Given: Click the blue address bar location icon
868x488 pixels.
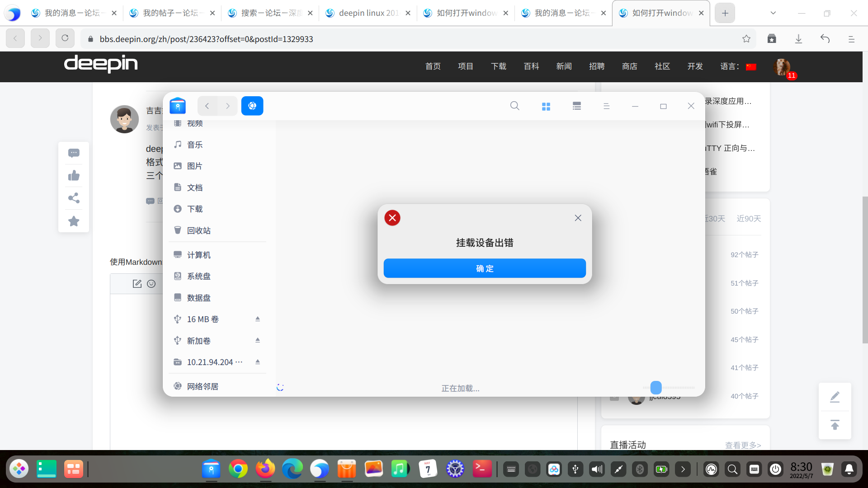Looking at the screenshot, I should [252, 106].
